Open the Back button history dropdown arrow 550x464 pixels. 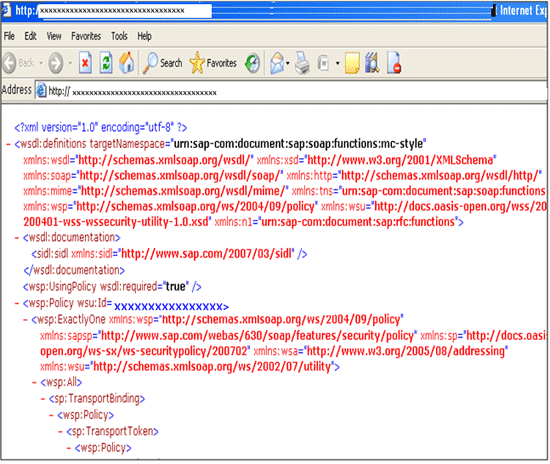[x=41, y=63]
